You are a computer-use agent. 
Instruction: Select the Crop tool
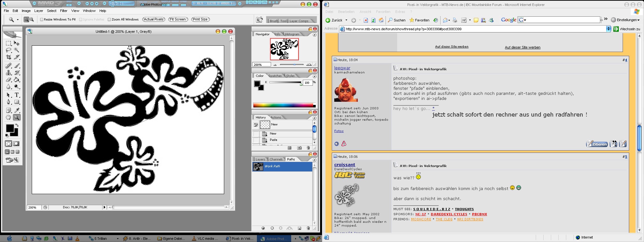tap(8, 57)
